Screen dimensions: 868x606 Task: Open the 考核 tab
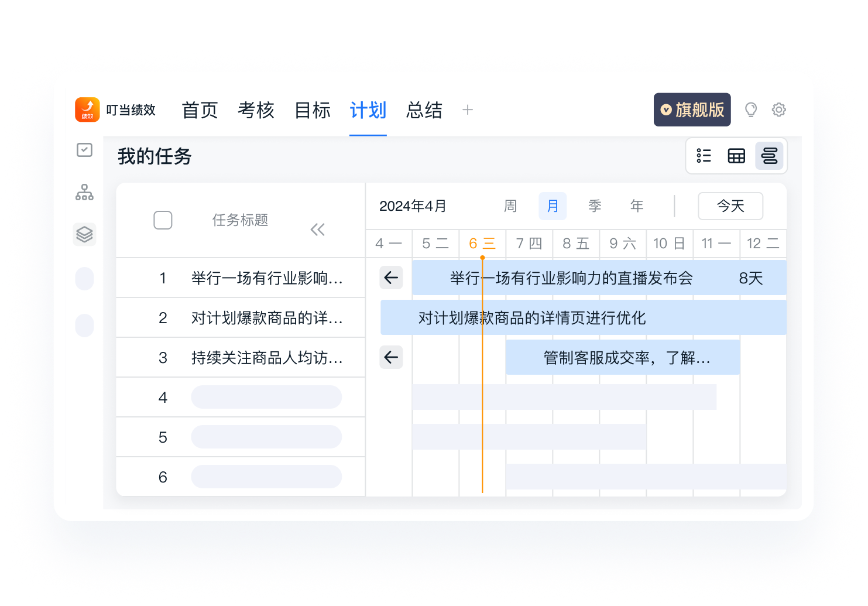point(256,110)
